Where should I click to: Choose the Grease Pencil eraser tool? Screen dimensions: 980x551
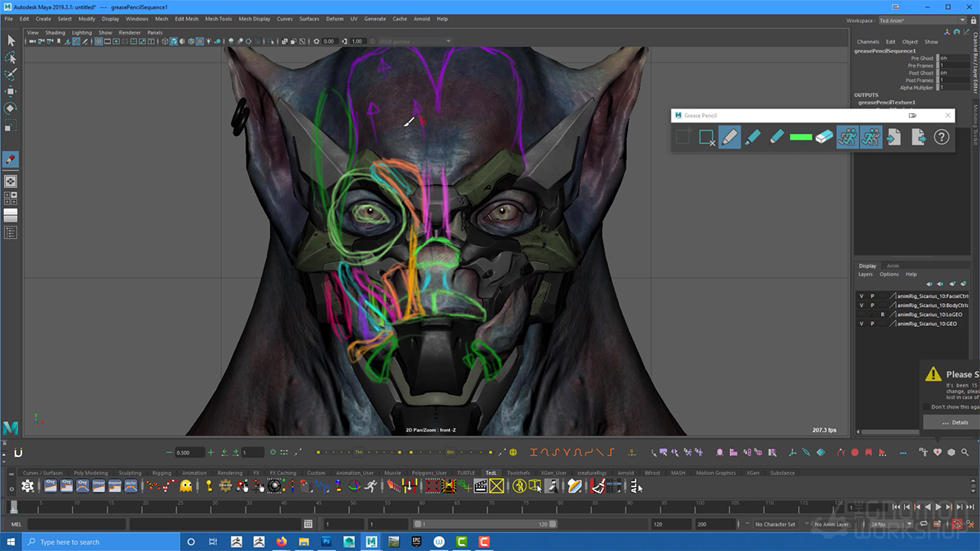pos(824,137)
